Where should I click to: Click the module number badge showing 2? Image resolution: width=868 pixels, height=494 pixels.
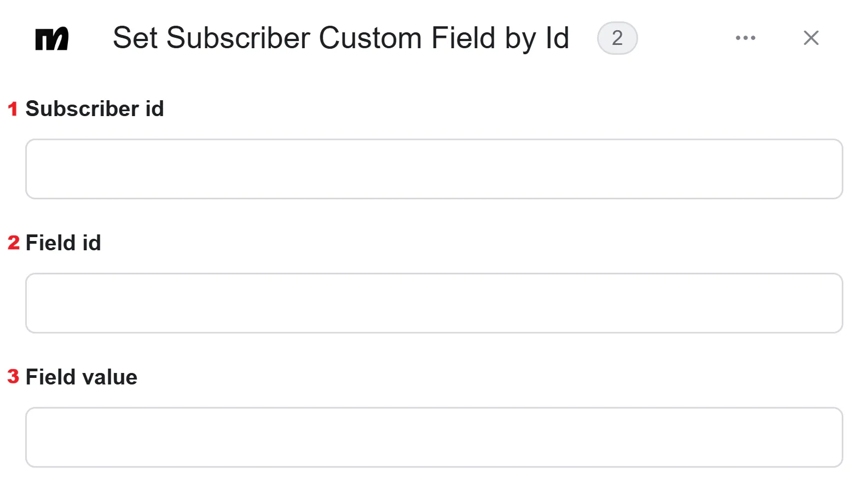(x=617, y=38)
